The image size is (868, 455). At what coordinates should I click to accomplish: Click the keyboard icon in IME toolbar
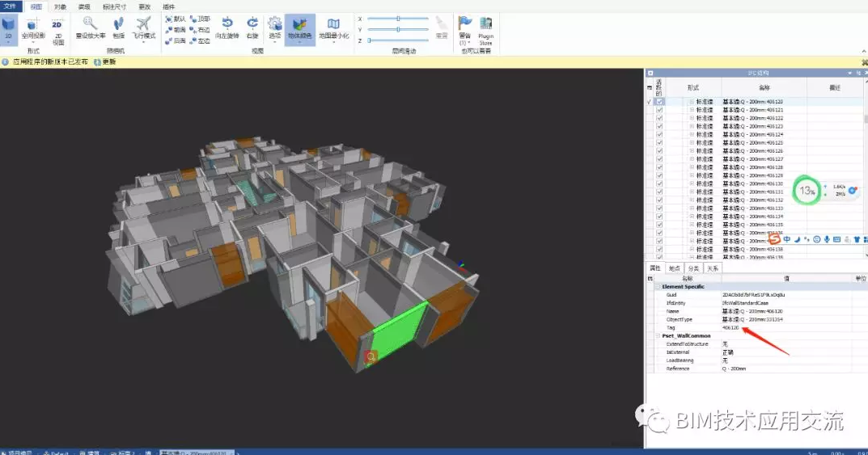pos(836,239)
